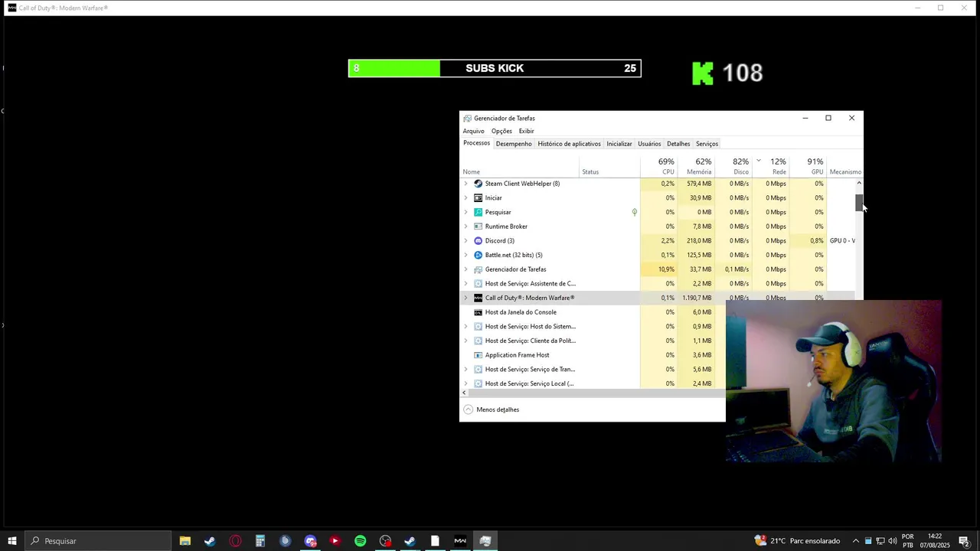This screenshot has width=980, height=551.
Task: Open Discord from the taskbar
Action: point(310,541)
